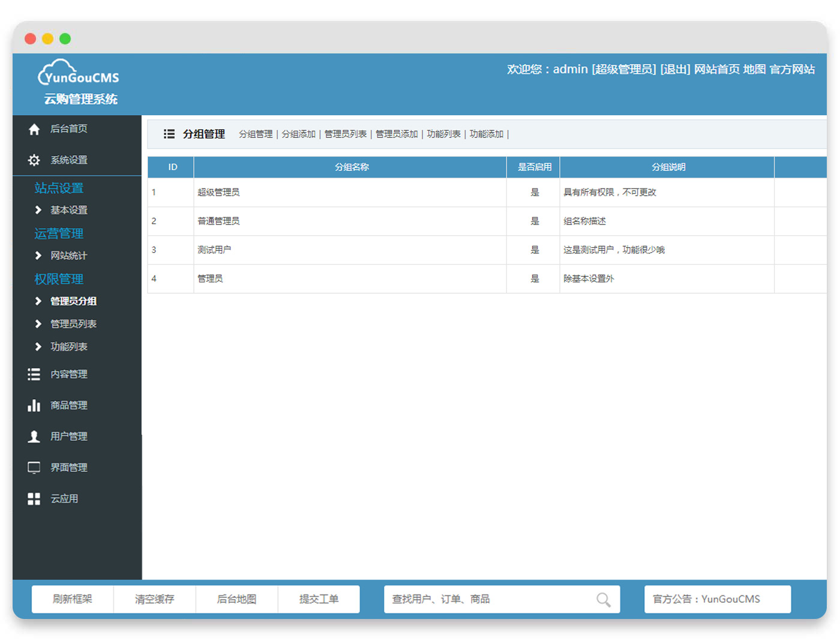Click 后台地图 button
Screen dimensions: 840x640
(x=237, y=600)
